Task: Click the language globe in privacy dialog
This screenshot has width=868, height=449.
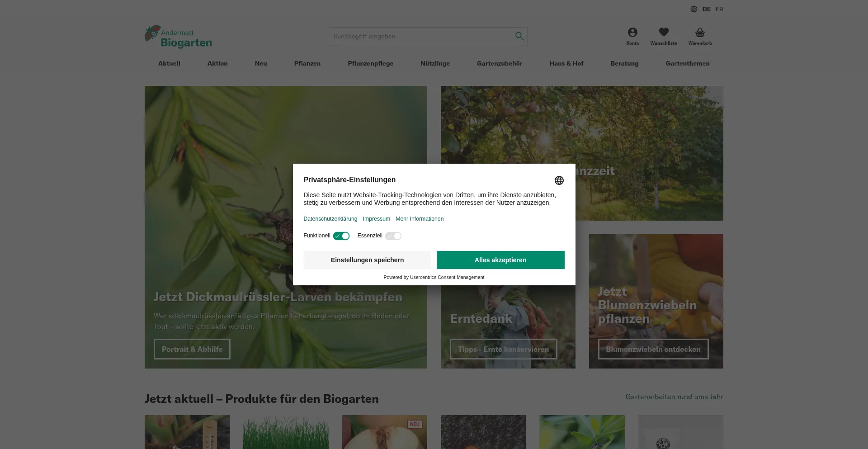Action: click(x=559, y=180)
